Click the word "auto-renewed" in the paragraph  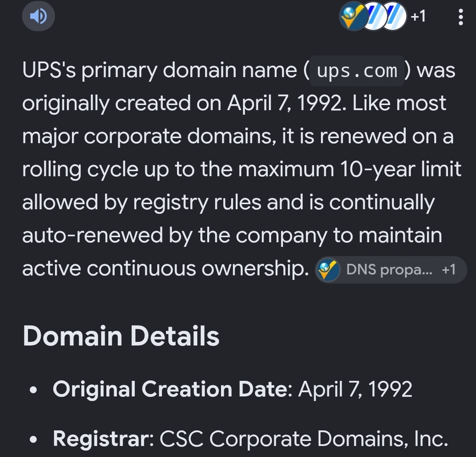93,235
